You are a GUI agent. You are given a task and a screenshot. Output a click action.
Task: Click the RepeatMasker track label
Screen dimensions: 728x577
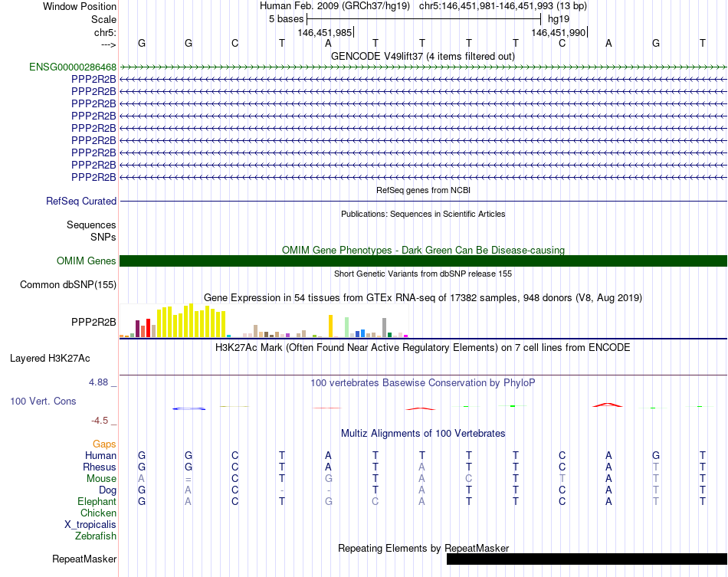tap(84, 559)
